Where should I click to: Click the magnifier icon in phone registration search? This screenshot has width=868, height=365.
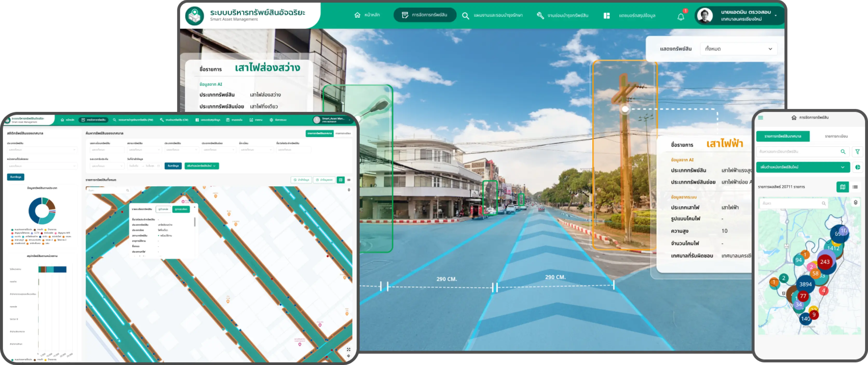click(843, 152)
